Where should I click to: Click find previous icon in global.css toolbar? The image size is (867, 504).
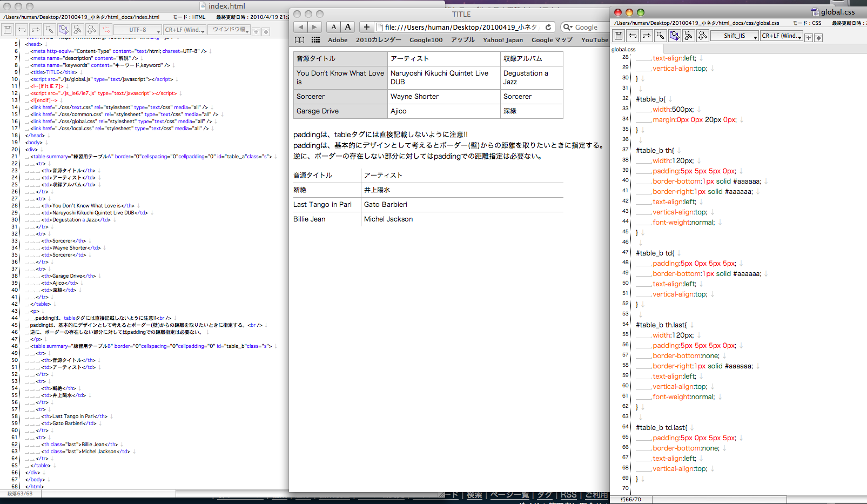tap(689, 36)
